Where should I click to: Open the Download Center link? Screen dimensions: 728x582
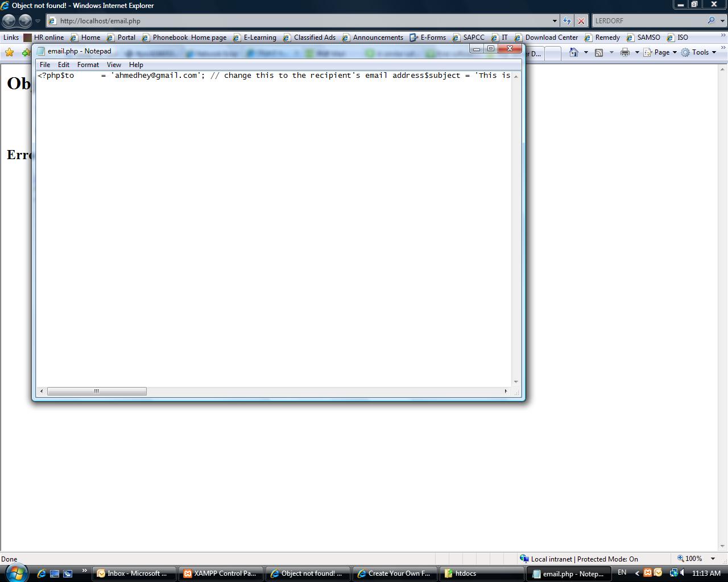(547, 38)
